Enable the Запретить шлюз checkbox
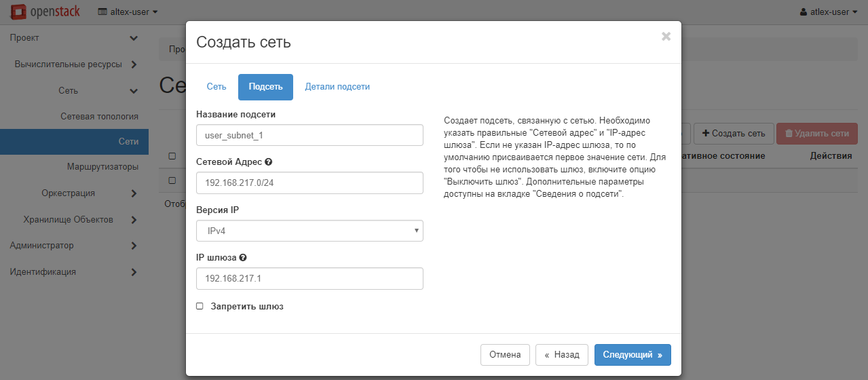Viewport: 868px width, 380px height. click(200, 306)
